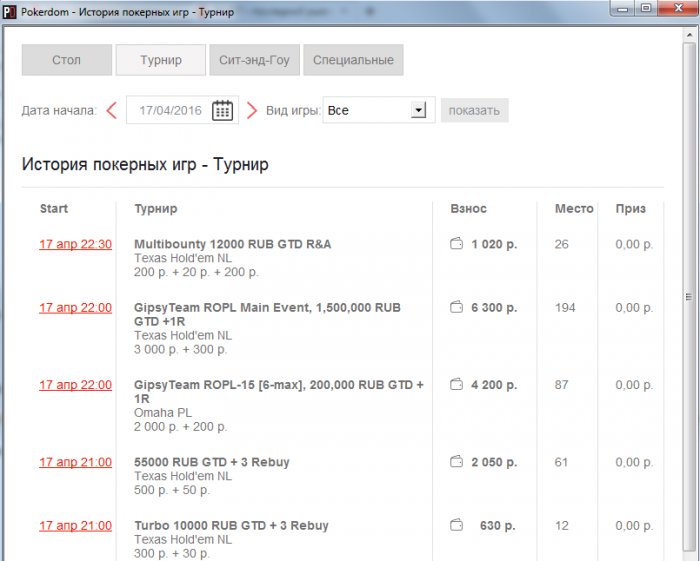The height and width of the screenshot is (561, 700).
Task: Click the Pokerdom title bar app icon
Action: [9, 12]
